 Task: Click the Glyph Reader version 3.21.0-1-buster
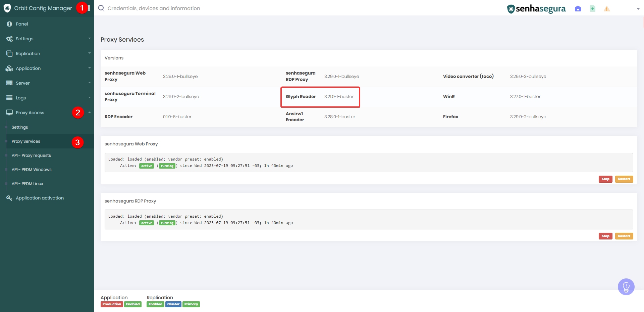pyautogui.click(x=339, y=97)
